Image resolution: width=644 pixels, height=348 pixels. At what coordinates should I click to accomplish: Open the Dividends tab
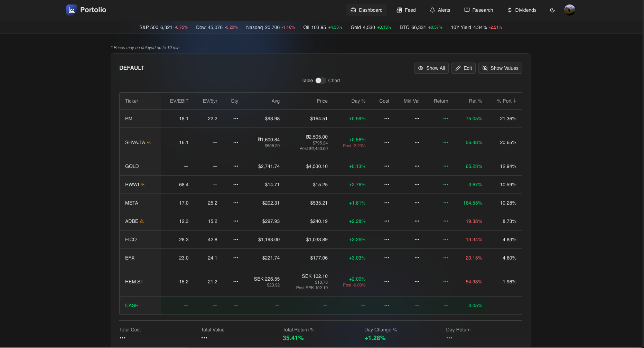pos(522,10)
